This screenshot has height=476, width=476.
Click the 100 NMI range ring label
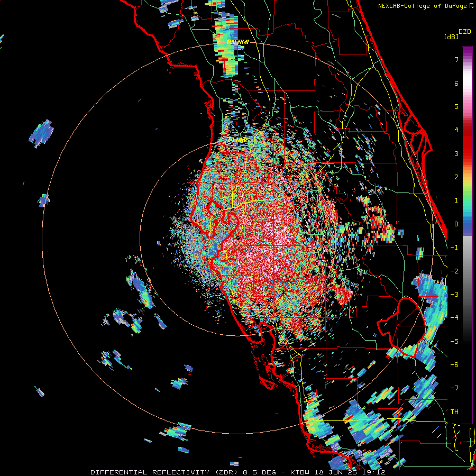(237, 42)
